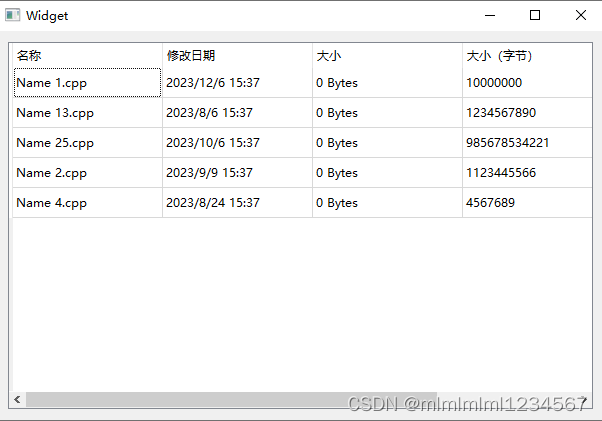Click the 大小 column header
This screenshot has height=421, width=602.
387,56
